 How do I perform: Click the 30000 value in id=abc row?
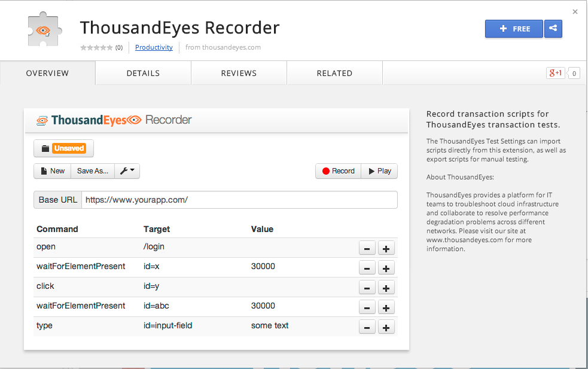pos(263,306)
